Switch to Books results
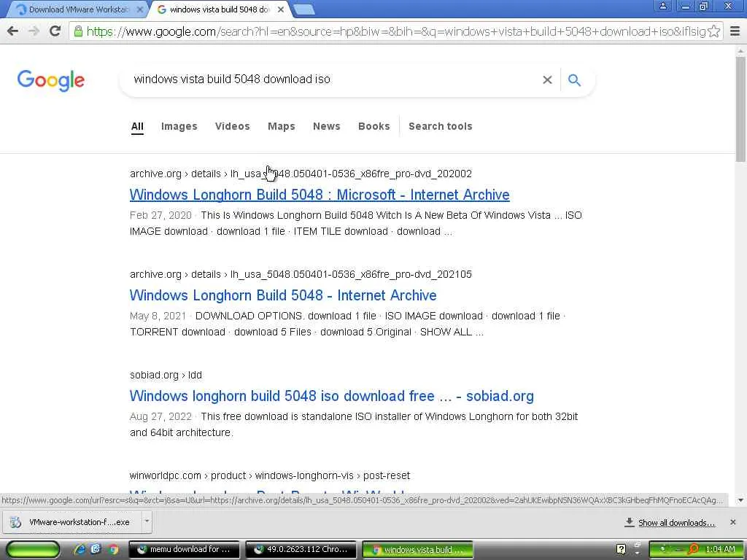This screenshot has width=747, height=560. coord(374,127)
